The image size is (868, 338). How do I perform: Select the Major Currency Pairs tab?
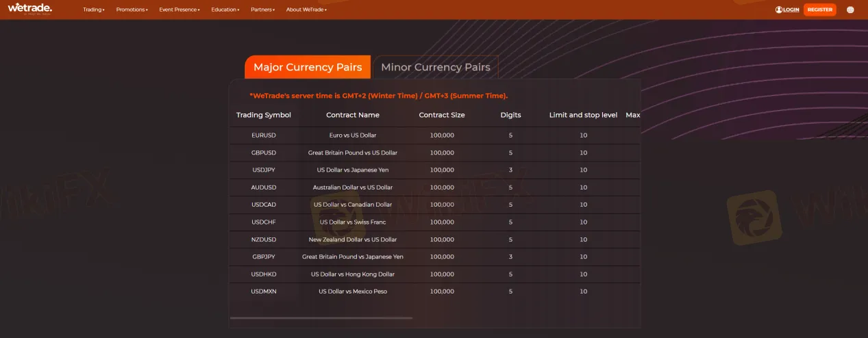click(308, 67)
